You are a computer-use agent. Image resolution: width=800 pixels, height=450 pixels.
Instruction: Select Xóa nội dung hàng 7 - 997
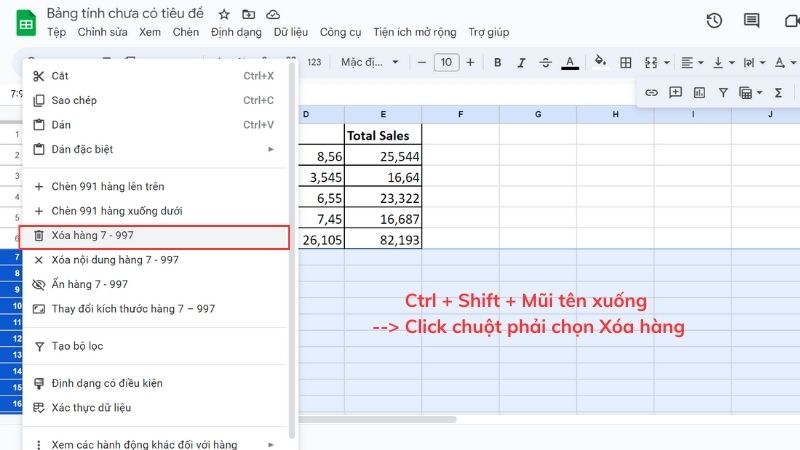click(155, 260)
